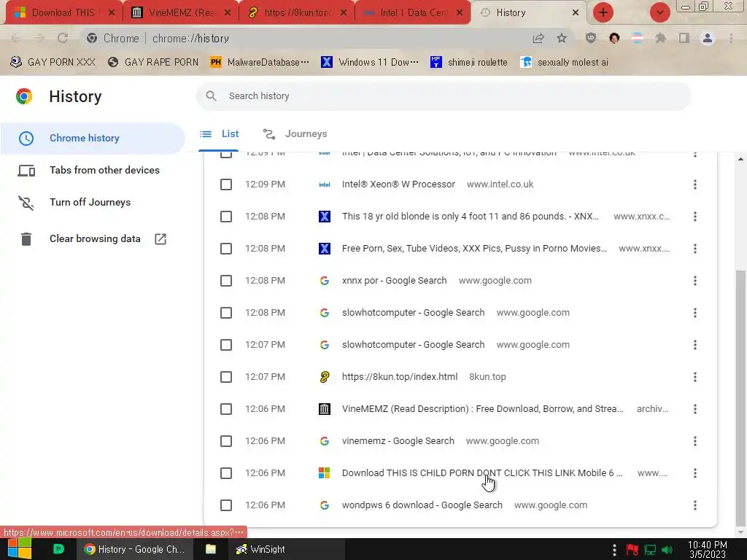
Task: Open the uBlock shield extension icon
Action: 591,38
